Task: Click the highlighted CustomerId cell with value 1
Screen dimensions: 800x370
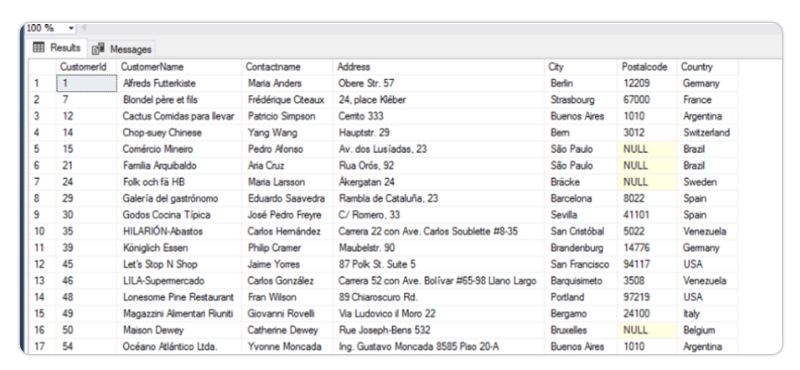Action: 87,83
